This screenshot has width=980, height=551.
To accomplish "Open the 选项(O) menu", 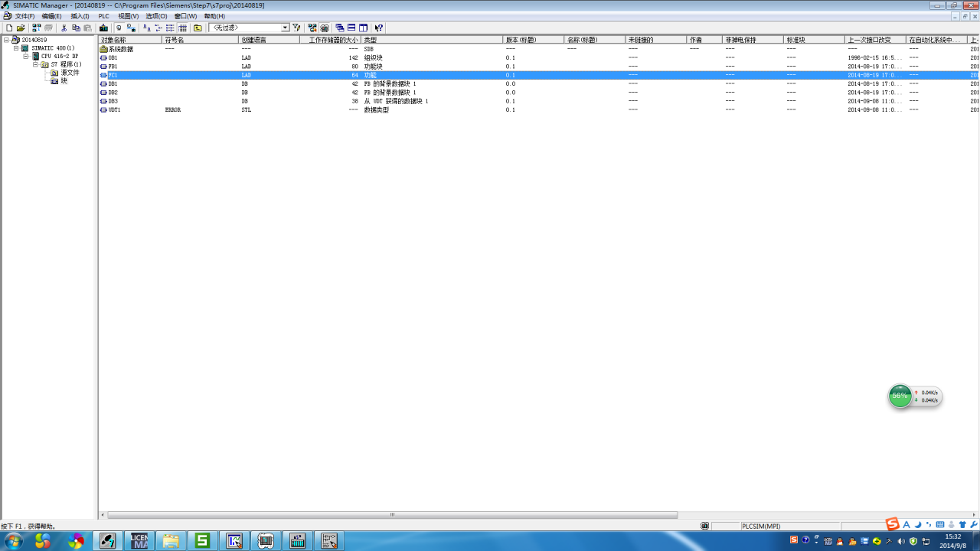I will click(156, 16).
